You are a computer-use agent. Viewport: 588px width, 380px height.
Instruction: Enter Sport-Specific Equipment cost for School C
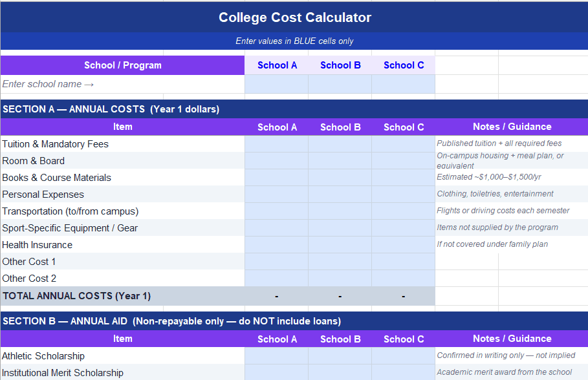[x=403, y=227]
